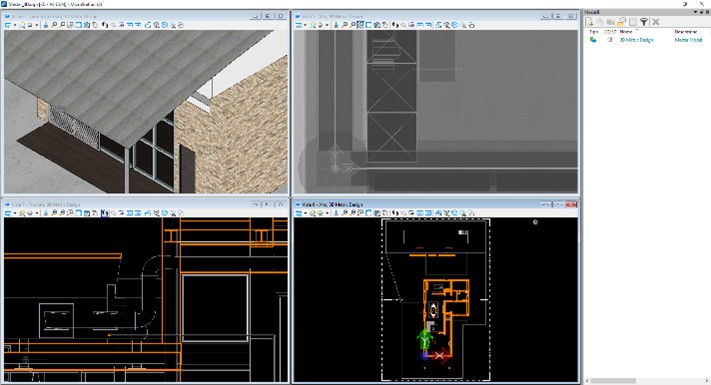Click Update View brush in rendered roof view
The height and width of the screenshot is (385, 711).
pyautogui.click(x=45, y=25)
